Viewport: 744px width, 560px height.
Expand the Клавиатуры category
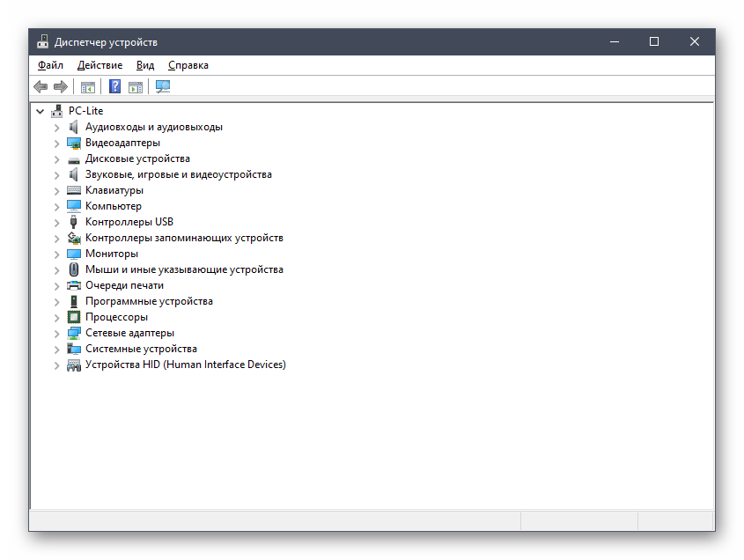point(57,190)
